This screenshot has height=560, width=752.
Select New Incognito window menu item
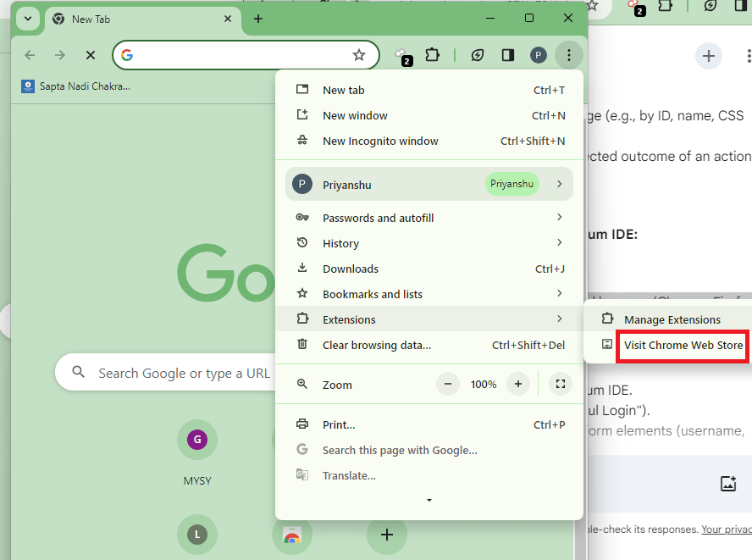coord(429,141)
